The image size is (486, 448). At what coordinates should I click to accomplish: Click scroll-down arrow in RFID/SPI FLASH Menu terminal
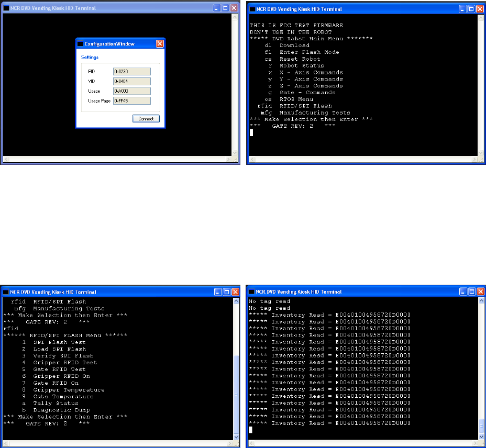(236, 437)
